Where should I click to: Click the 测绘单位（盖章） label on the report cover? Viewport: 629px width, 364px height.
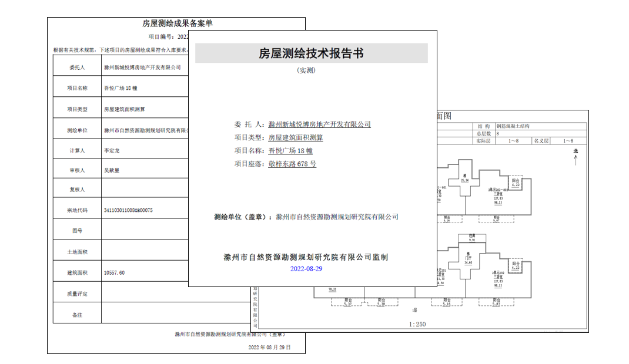click(243, 217)
